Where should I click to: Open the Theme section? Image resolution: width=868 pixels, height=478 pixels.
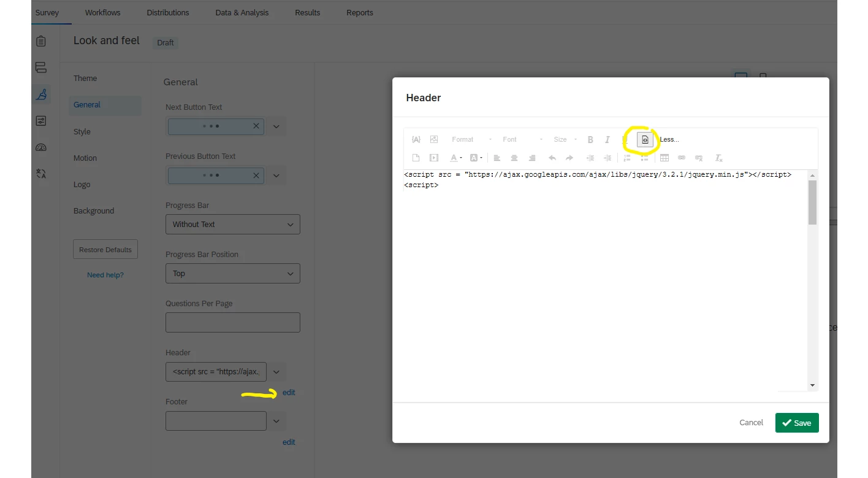pos(85,78)
